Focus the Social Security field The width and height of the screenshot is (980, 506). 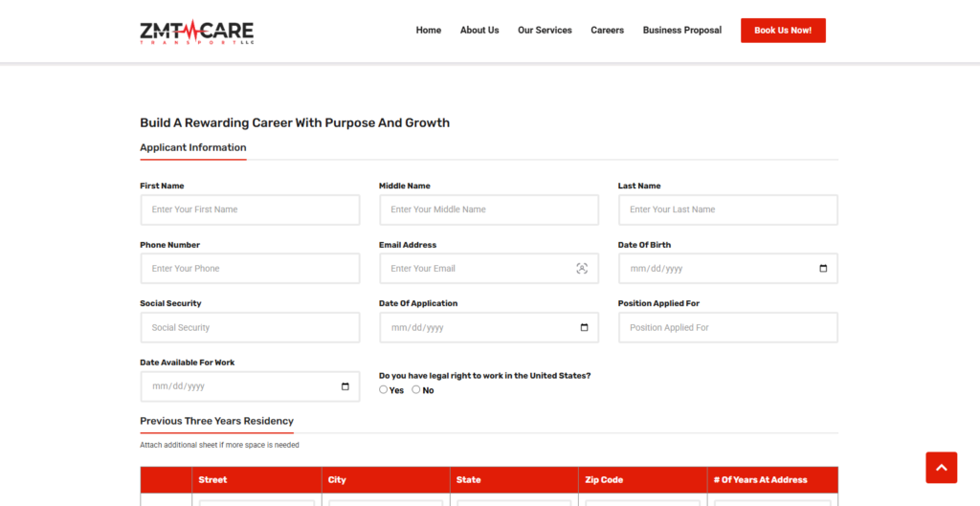click(x=250, y=328)
